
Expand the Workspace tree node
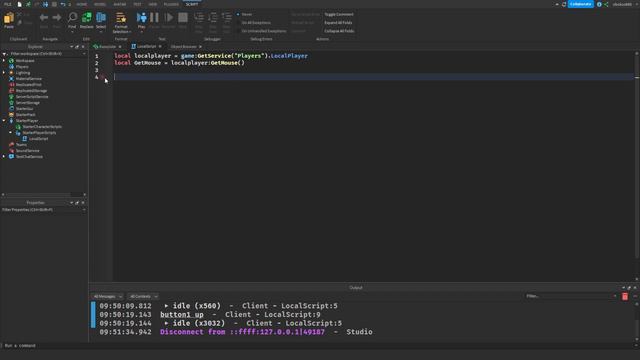pos(4,60)
